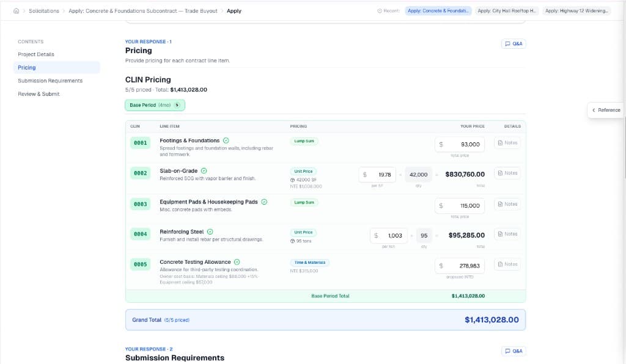The image size is (626, 364).
Task: Select recent tab Apply: Concrete & Foundations
Action: click(438, 11)
